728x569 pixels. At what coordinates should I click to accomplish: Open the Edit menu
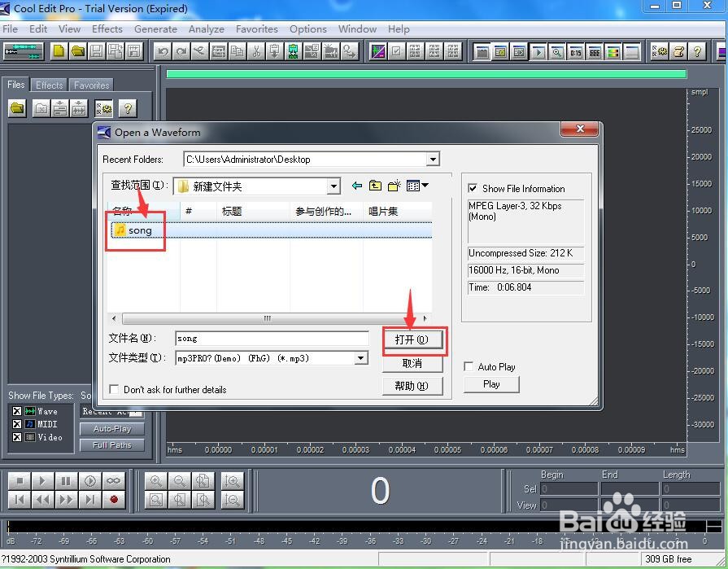(x=38, y=28)
